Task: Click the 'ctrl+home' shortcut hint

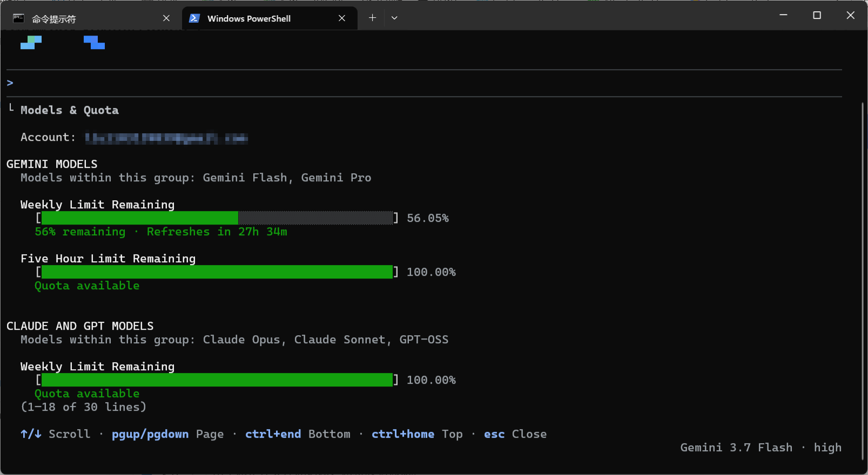Action: pyautogui.click(x=403, y=434)
